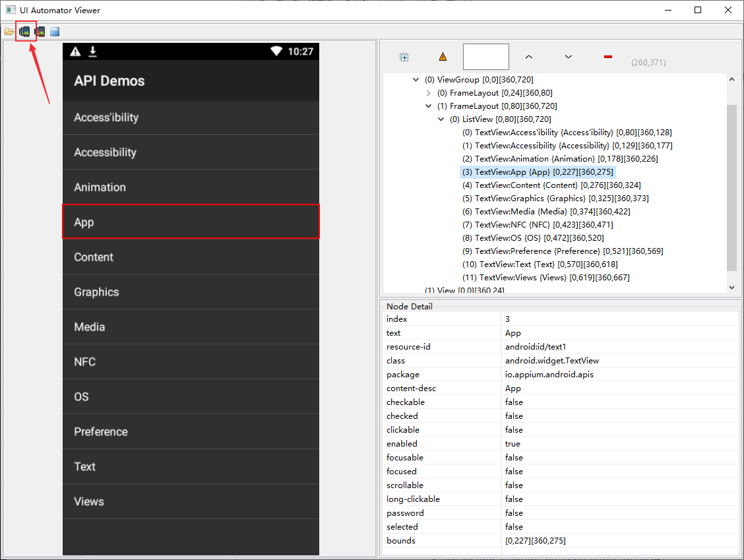Pick 'Media' item in the device screenshot

pos(191,327)
